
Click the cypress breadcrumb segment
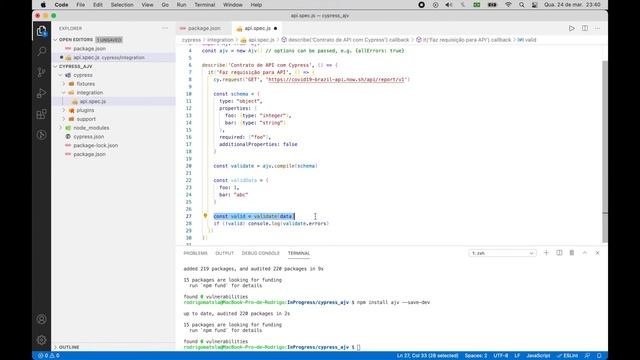point(191,40)
